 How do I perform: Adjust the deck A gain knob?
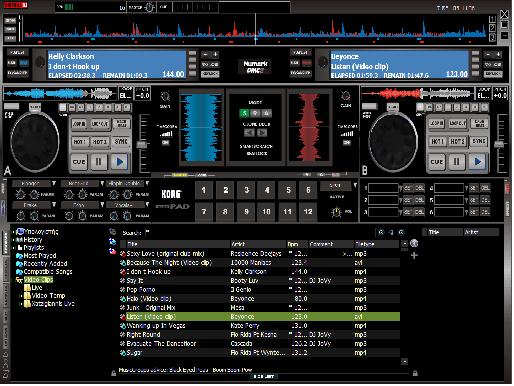coord(165,97)
